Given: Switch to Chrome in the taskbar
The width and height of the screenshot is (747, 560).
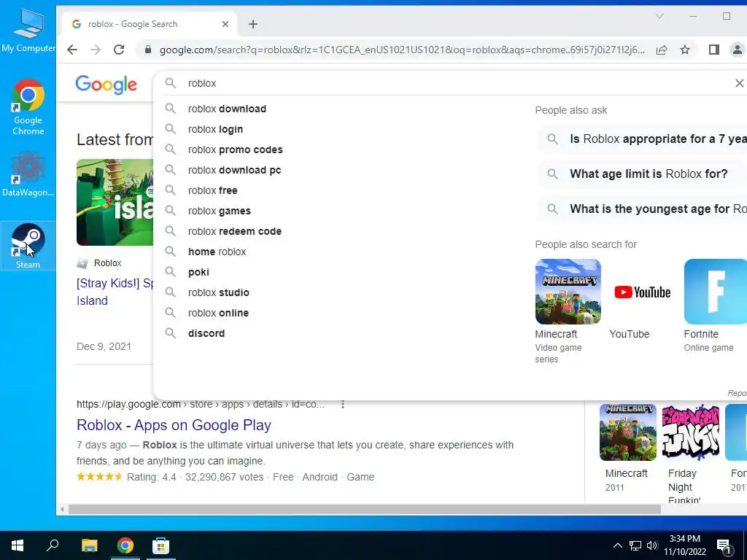Looking at the screenshot, I should point(125,545).
